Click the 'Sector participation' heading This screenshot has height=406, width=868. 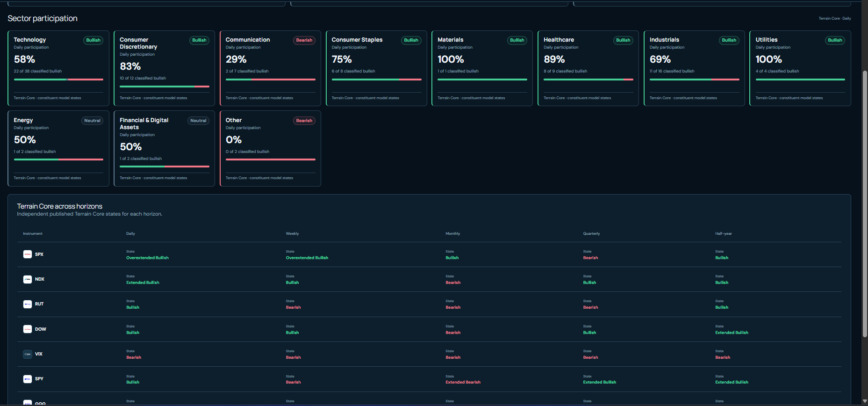pos(43,18)
